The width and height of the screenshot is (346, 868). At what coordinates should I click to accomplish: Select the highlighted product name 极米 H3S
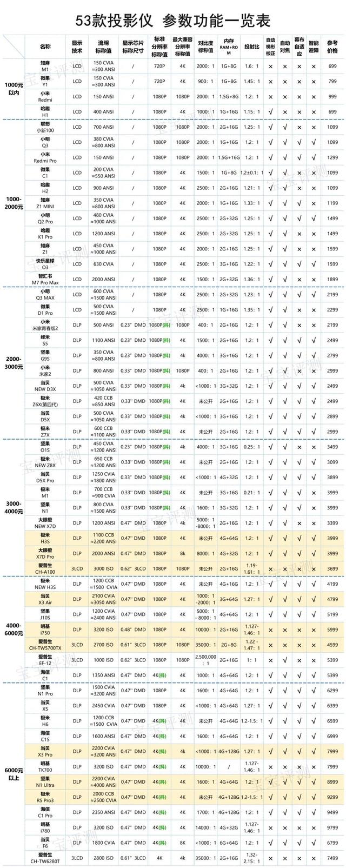(45, 538)
